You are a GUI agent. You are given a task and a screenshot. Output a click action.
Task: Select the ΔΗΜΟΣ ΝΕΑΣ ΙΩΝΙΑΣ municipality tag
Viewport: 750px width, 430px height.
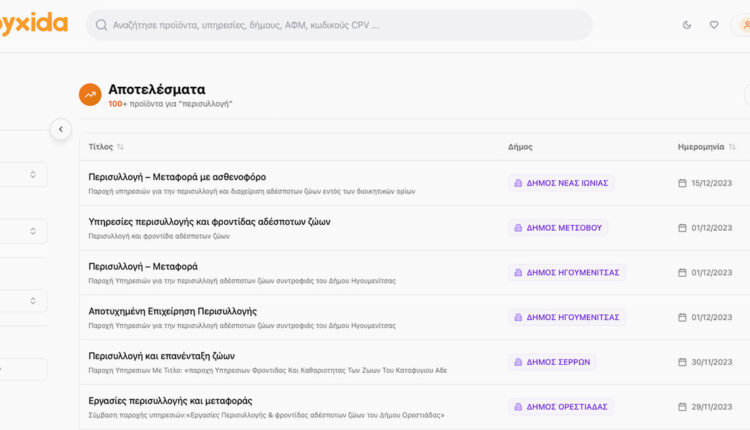561,183
